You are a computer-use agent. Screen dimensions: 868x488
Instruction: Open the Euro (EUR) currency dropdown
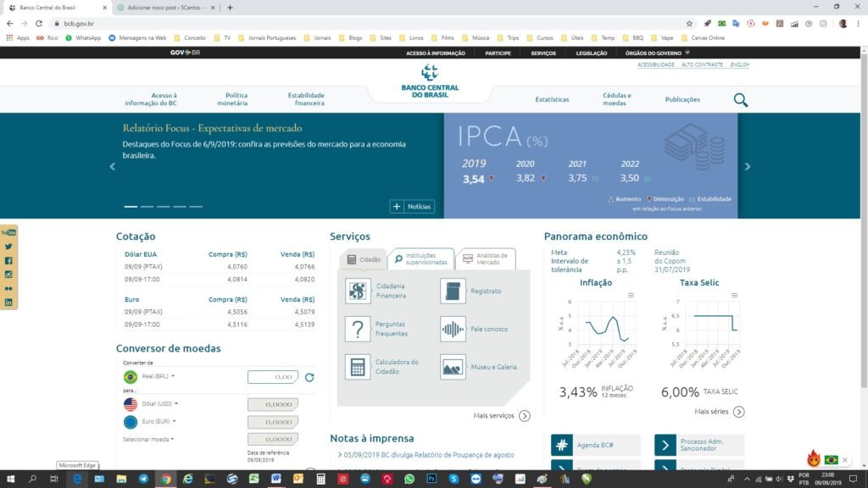pos(159,422)
